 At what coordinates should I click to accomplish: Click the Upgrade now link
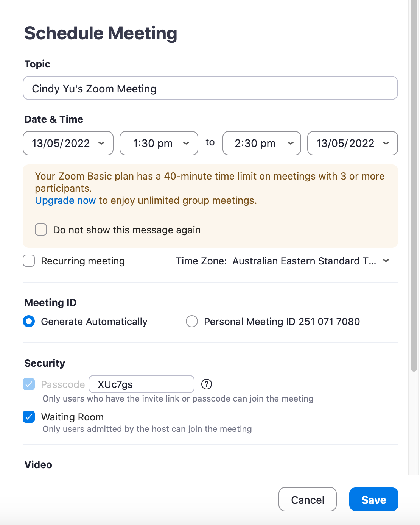pyautogui.click(x=65, y=200)
